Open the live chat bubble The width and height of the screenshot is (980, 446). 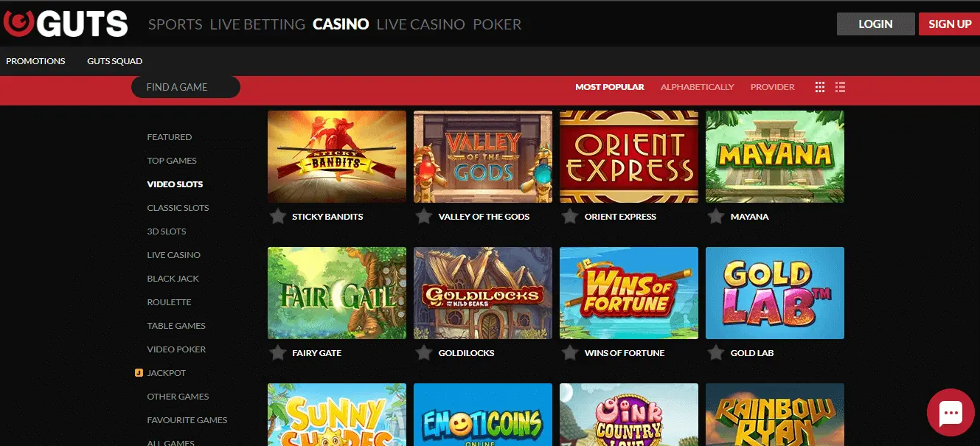pos(951,413)
